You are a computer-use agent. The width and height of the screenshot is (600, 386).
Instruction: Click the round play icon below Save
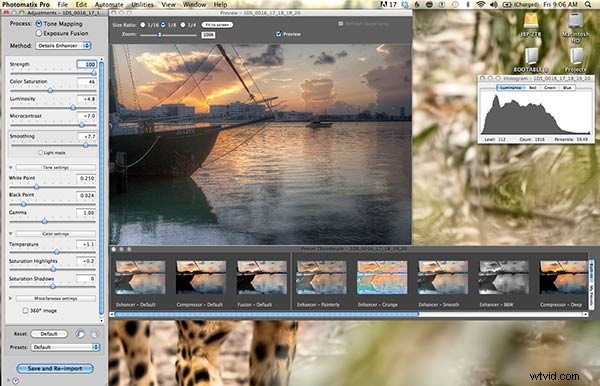pyautogui.click(x=16, y=381)
